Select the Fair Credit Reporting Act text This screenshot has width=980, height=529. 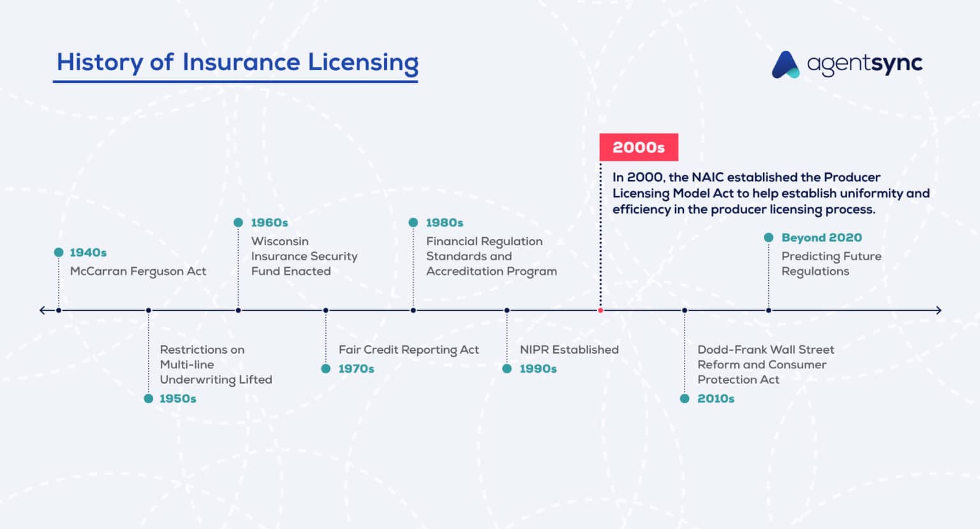pos(409,350)
